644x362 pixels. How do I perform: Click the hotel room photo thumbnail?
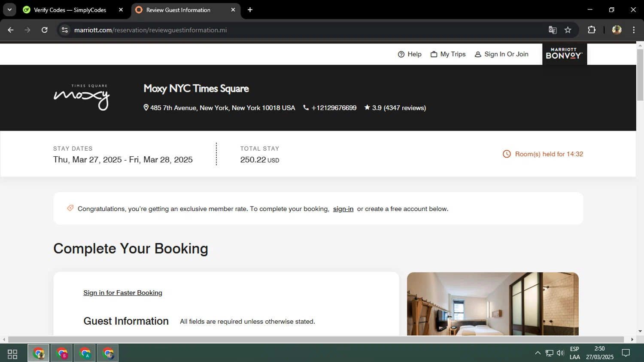[493, 304]
